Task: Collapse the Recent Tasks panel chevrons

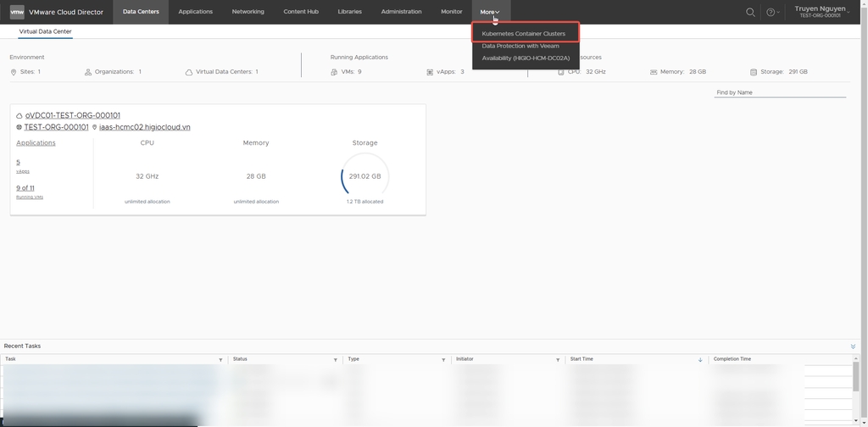Action: click(853, 347)
